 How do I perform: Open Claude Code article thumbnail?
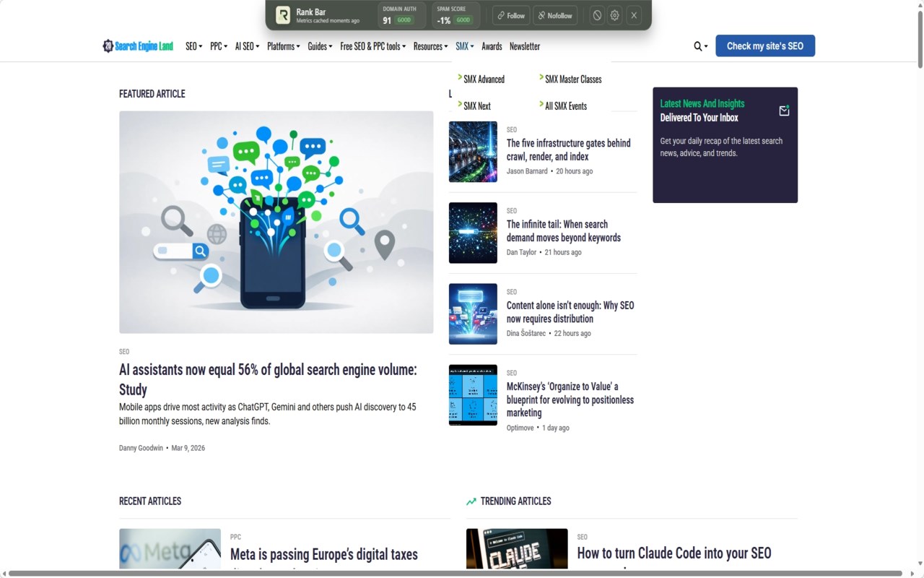pos(517,548)
